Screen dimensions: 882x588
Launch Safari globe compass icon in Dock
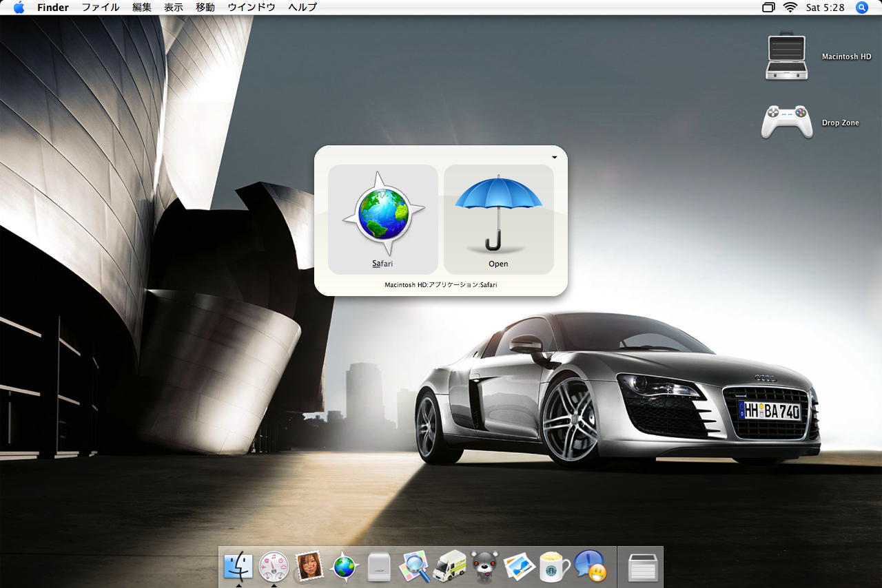click(345, 567)
